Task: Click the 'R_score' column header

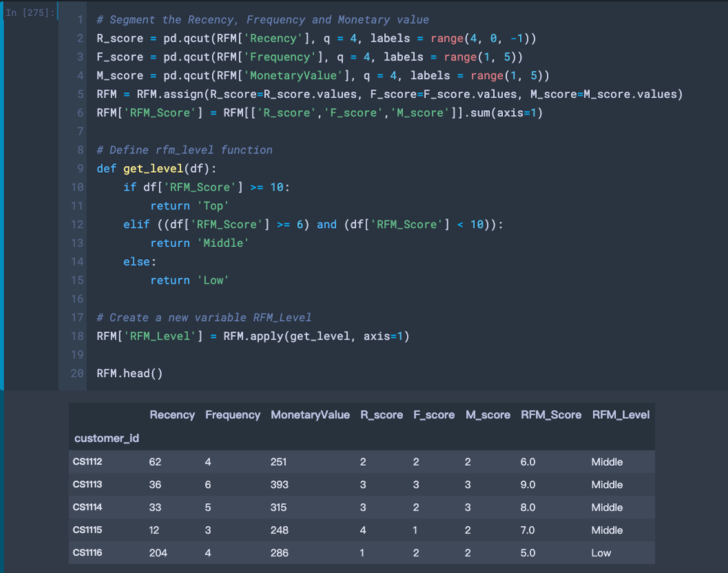Action: [x=382, y=415]
